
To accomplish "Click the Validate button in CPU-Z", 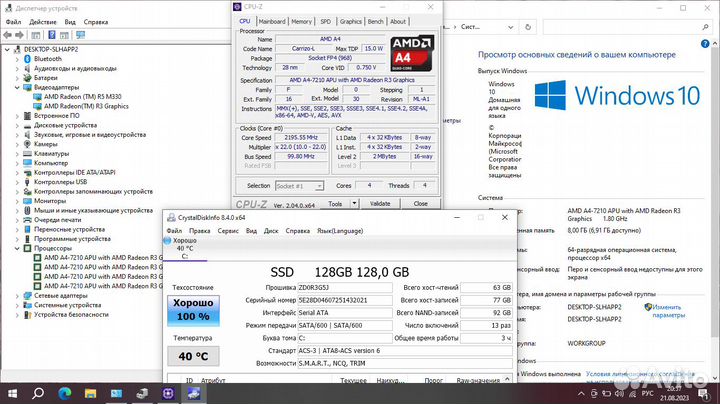I will pos(380,204).
